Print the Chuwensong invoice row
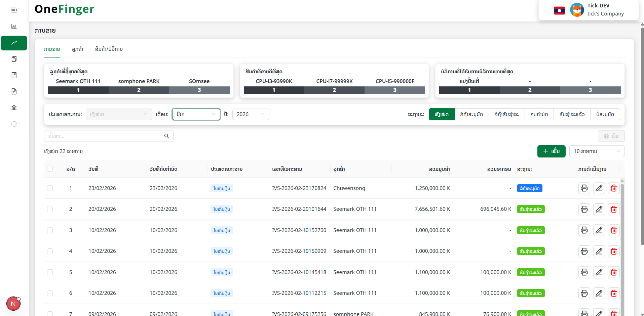 (x=584, y=188)
